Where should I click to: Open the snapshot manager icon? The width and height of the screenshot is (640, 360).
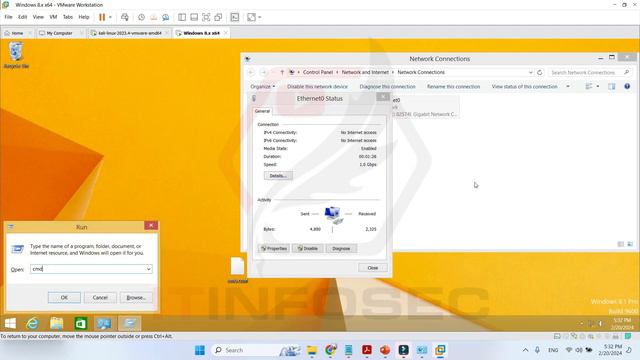(165, 17)
